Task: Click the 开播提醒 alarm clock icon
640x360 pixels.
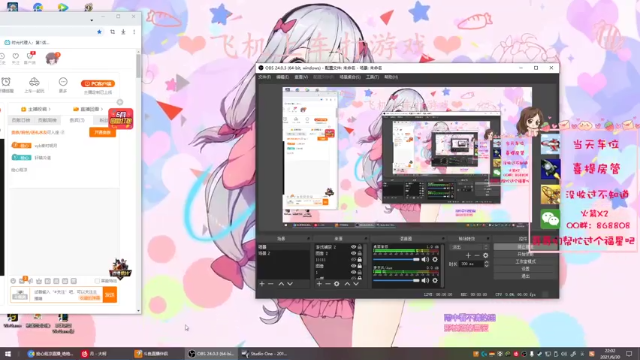Action: tap(6, 82)
